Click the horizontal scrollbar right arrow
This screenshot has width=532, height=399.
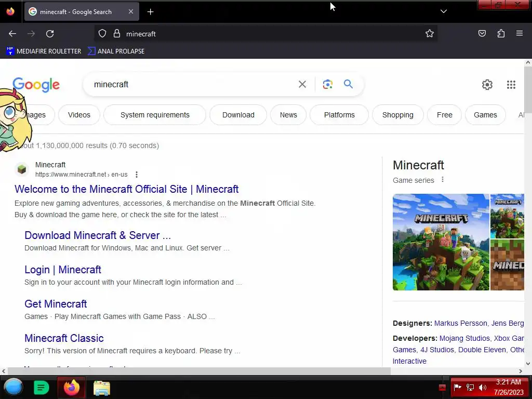pyautogui.click(x=521, y=371)
